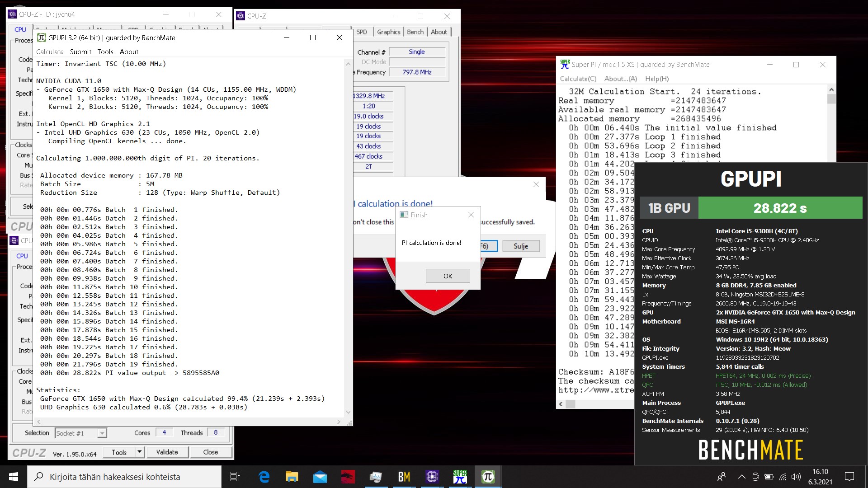Click the taskbar search box
The height and width of the screenshot is (488, 868).
pyautogui.click(x=124, y=477)
